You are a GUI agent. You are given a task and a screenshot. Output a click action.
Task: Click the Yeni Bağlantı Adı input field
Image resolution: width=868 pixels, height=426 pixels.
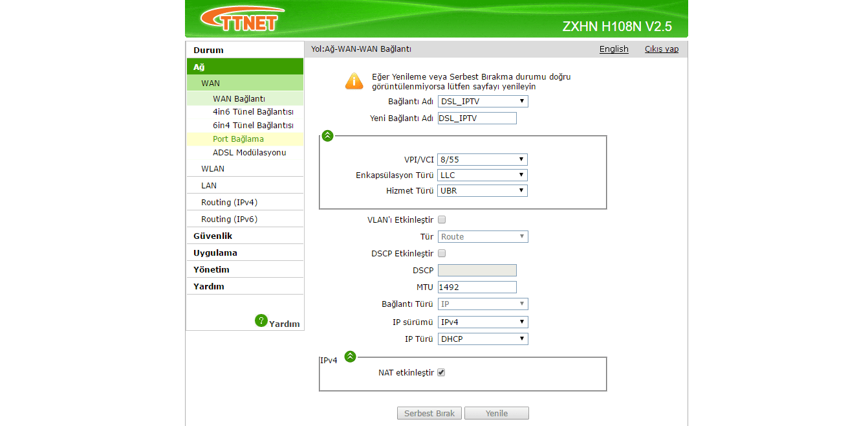477,118
